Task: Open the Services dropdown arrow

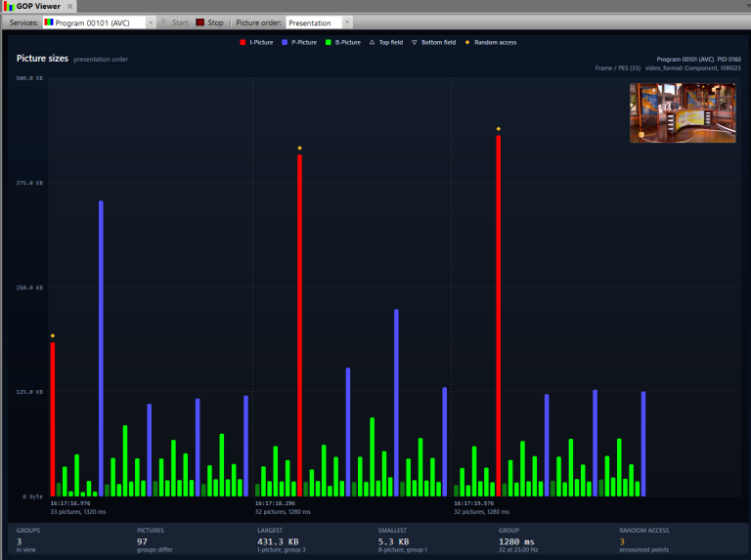Action: 151,22
